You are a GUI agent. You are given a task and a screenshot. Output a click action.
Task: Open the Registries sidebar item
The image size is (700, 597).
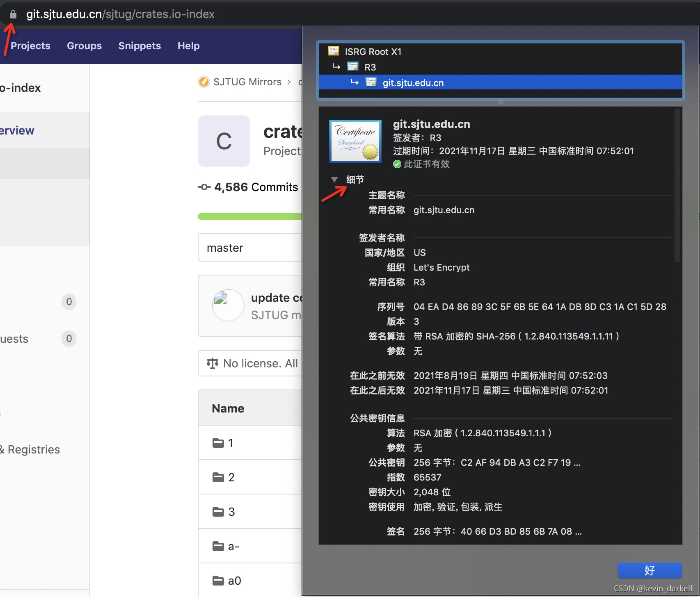30,449
